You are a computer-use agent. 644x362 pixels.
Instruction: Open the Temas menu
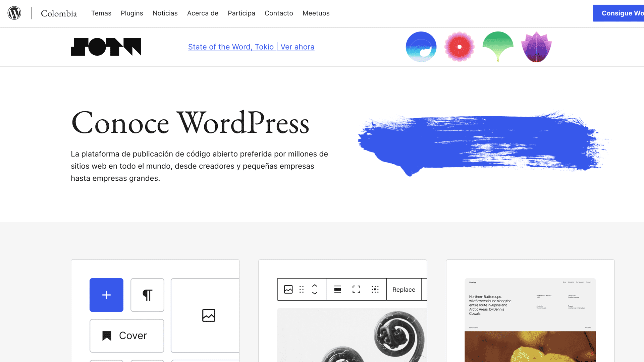(101, 13)
